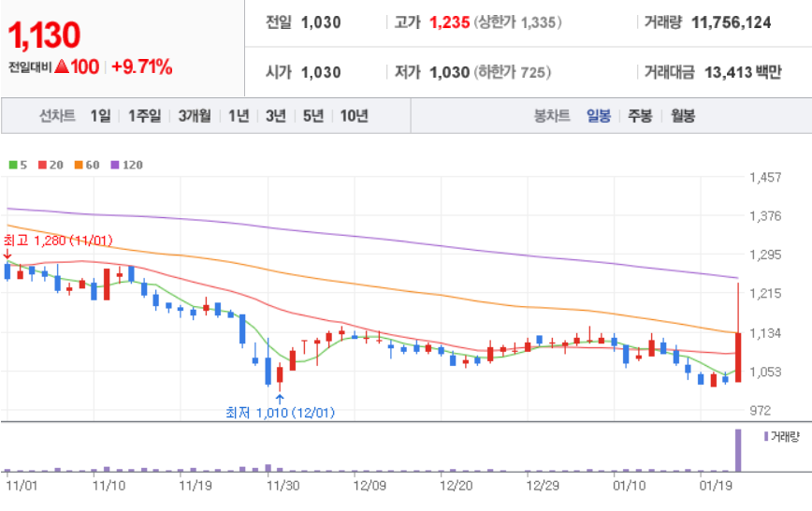Image resolution: width=812 pixels, height=511 pixels.
Task: Click the red 20-day moving average swatch
Action: pos(42,165)
